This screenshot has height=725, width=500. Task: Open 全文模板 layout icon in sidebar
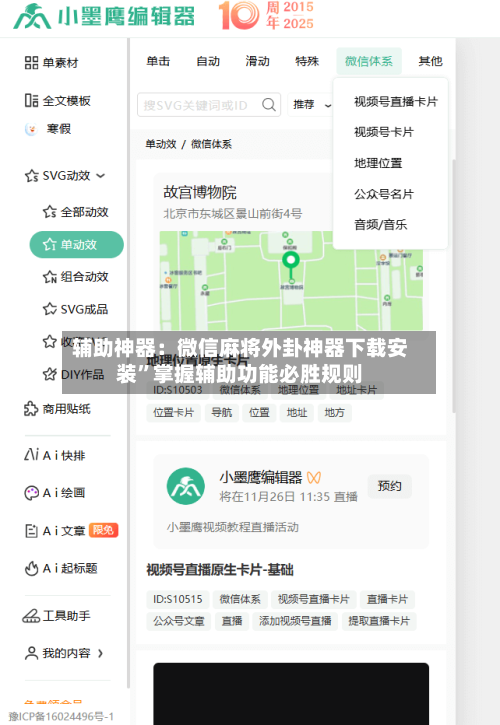tap(31, 100)
